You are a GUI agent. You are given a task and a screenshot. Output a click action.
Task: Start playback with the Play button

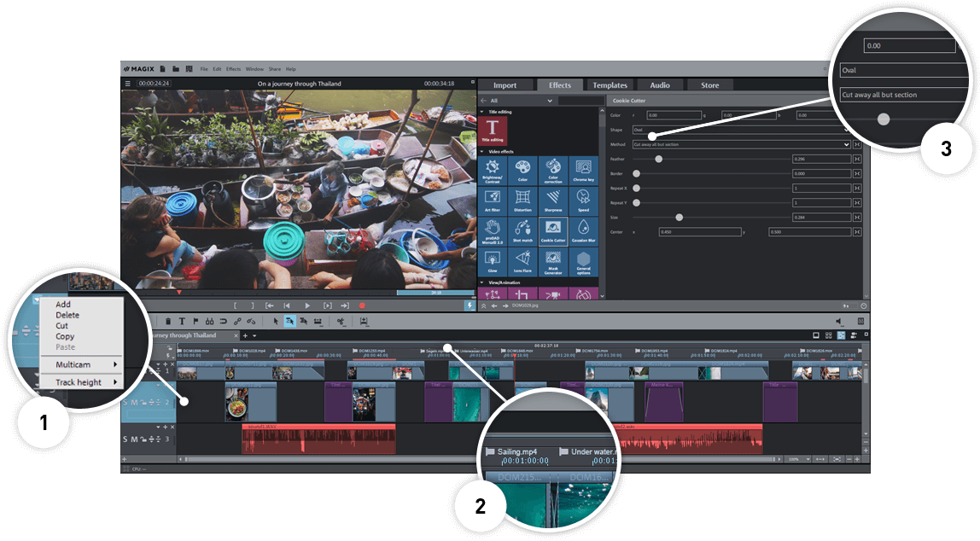coord(306,305)
